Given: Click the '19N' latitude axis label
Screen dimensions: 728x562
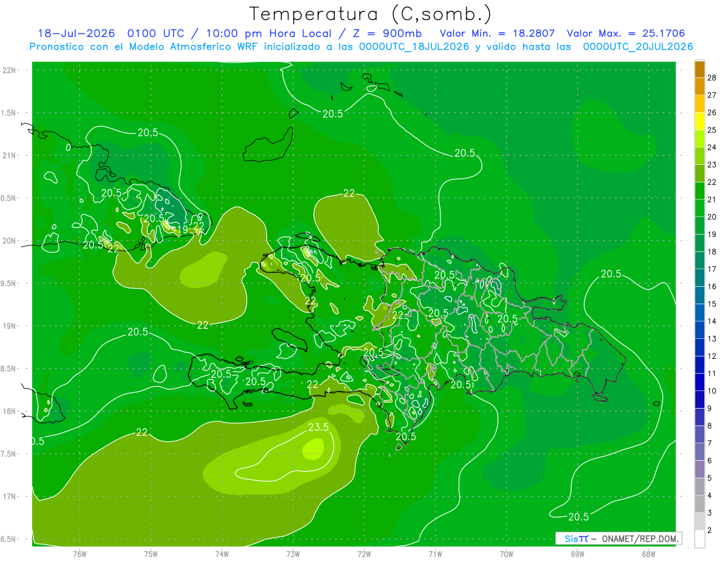Looking at the screenshot, I should tap(10, 326).
